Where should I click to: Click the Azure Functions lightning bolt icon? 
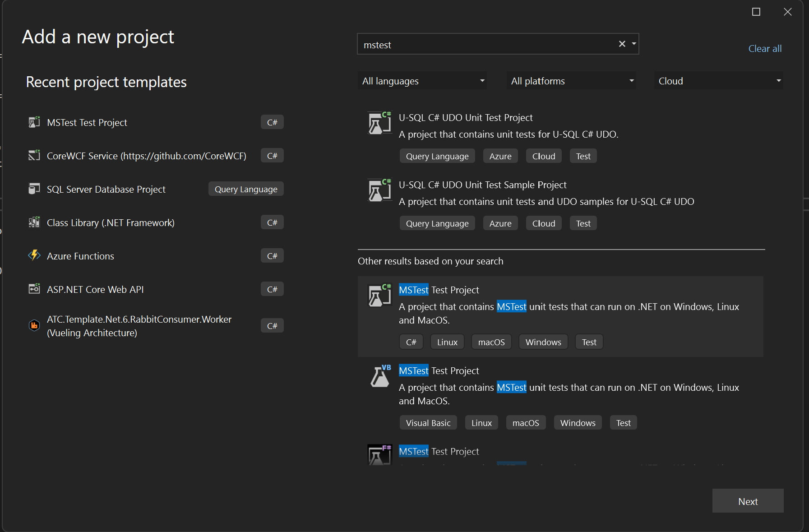[x=34, y=256]
